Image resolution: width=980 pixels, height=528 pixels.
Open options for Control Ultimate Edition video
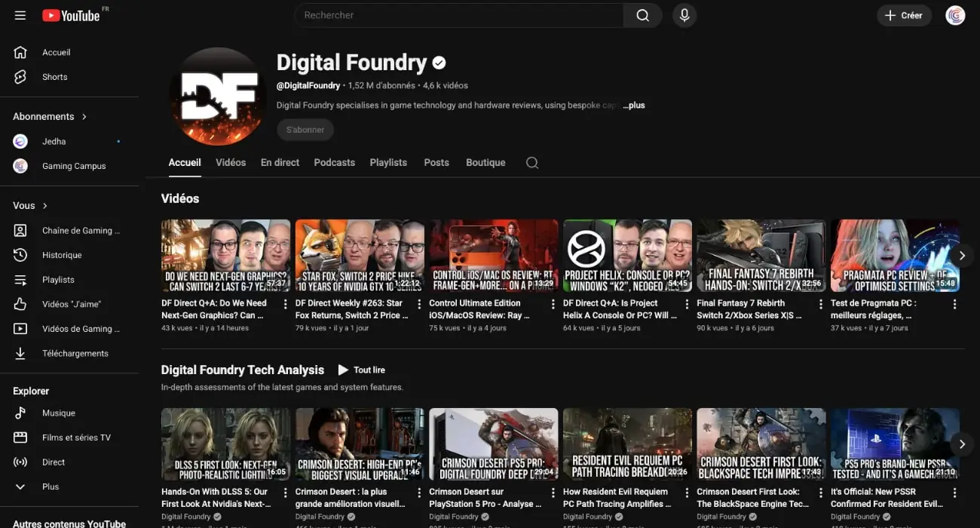click(553, 304)
